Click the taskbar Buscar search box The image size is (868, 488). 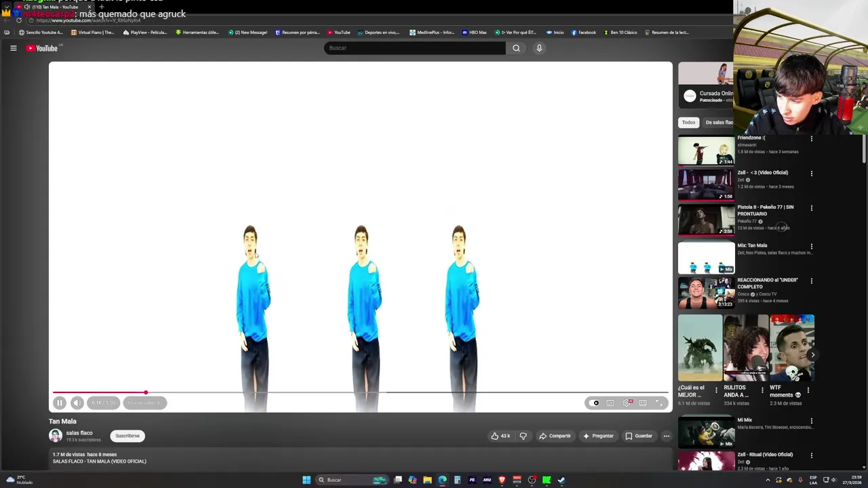(x=353, y=480)
